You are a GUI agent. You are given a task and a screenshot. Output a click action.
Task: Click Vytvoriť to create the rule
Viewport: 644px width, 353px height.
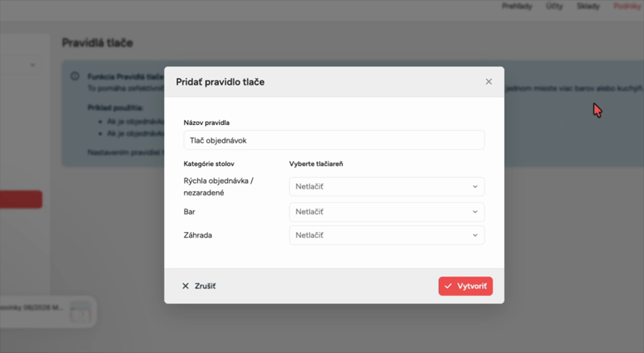point(465,286)
